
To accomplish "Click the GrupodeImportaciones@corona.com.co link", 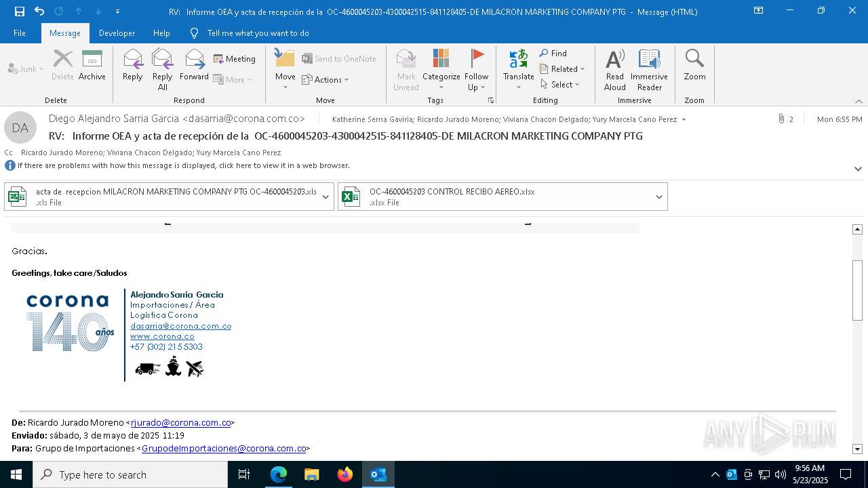I will 224,448.
